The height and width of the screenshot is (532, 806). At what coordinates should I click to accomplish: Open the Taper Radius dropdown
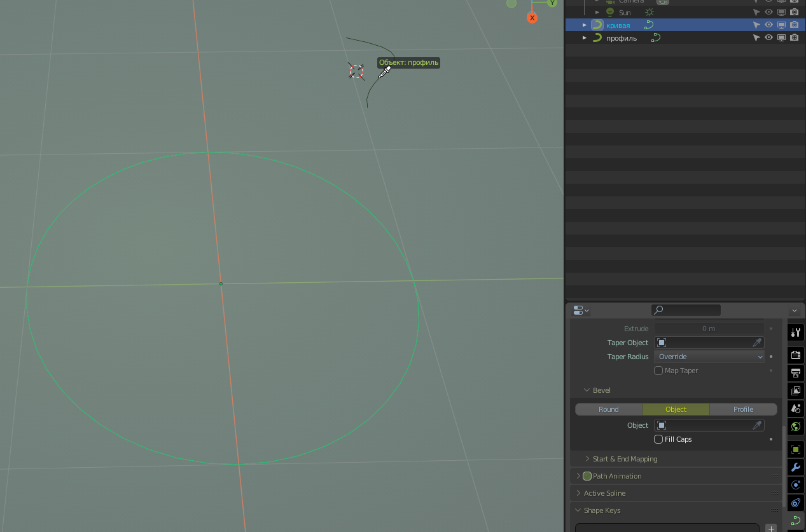tap(709, 357)
